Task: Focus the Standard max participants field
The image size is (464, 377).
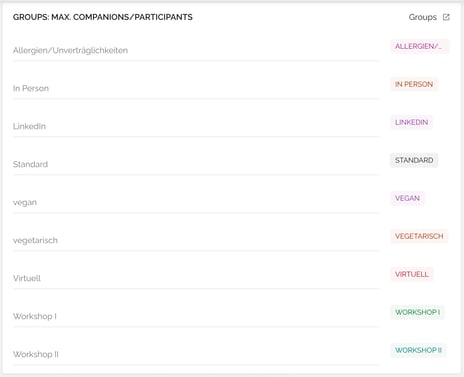Action: click(196, 165)
